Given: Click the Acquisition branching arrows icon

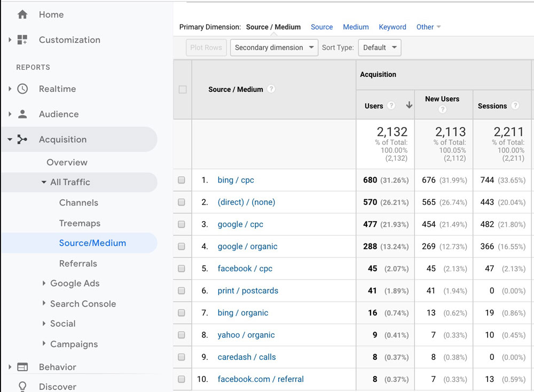Looking at the screenshot, I should 22,139.
